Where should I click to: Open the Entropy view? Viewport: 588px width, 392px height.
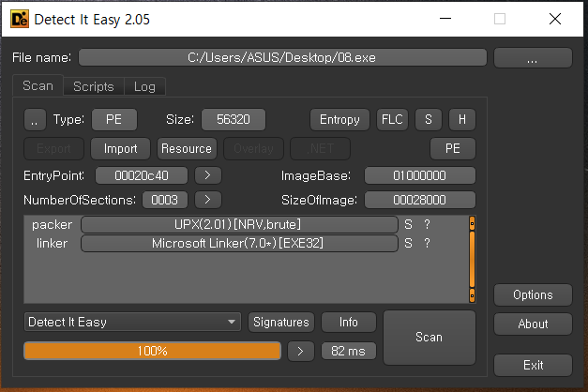(x=339, y=120)
